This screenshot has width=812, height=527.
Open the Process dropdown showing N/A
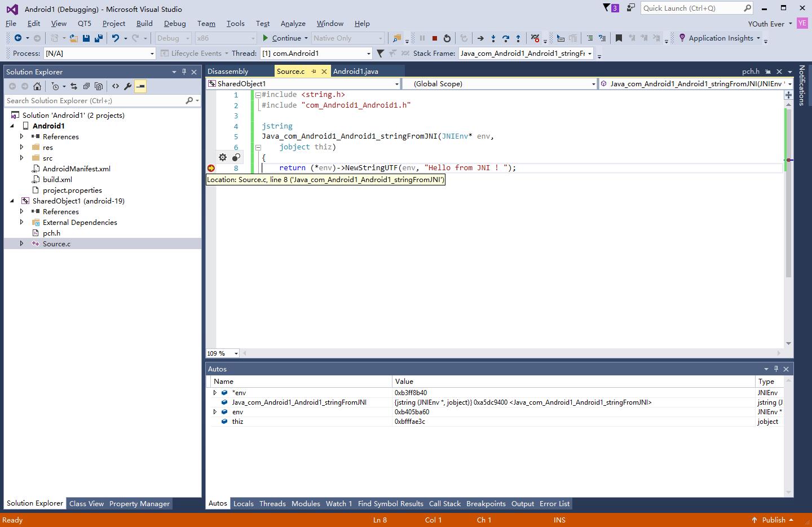[x=99, y=53]
